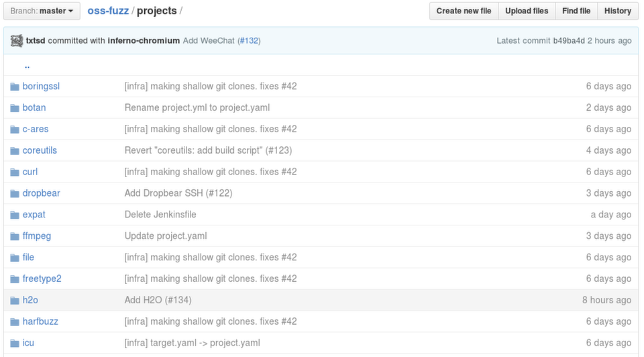Click '8 hours ago' timestamp in h2o row
644x357 pixels.
606,300
